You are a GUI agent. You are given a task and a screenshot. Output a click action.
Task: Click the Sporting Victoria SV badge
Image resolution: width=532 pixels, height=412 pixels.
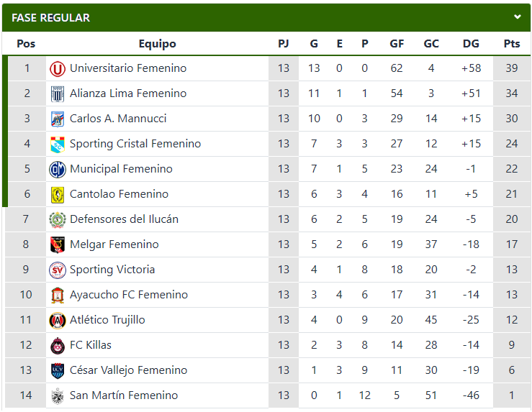(x=58, y=270)
